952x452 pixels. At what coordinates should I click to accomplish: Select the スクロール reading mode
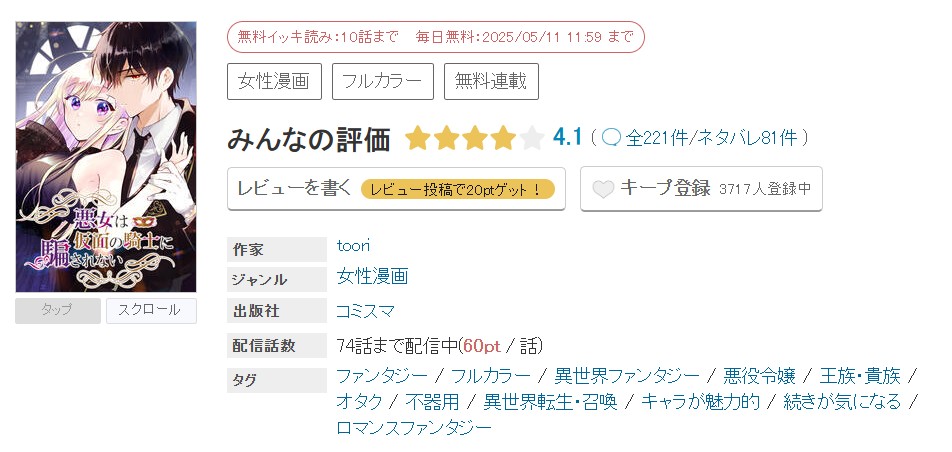[x=151, y=310]
